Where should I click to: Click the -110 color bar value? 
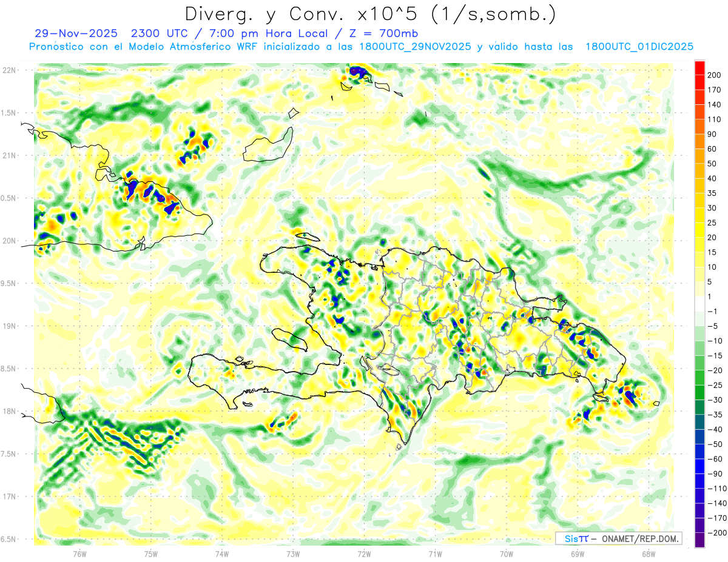pyautogui.click(x=718, y=488)
